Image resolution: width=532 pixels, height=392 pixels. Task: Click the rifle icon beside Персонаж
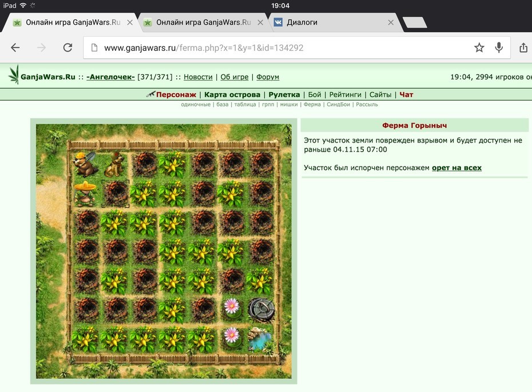click(x=150, y=94)
